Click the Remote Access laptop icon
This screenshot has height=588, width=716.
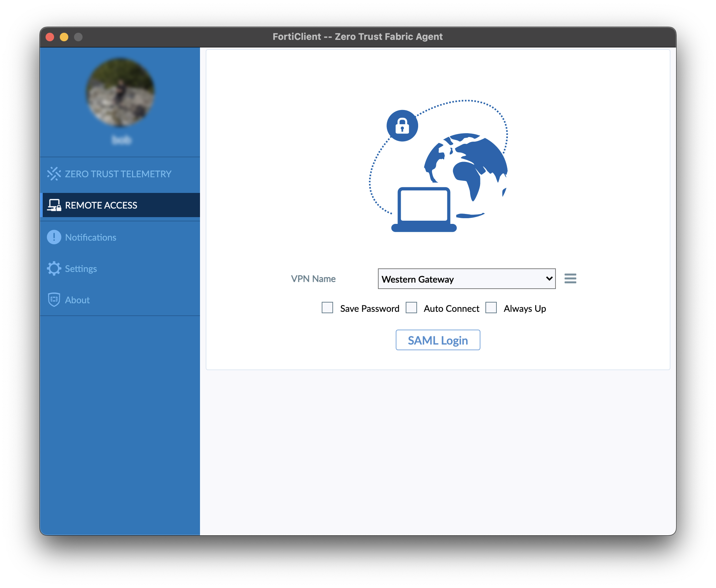(x=54, y=205)
